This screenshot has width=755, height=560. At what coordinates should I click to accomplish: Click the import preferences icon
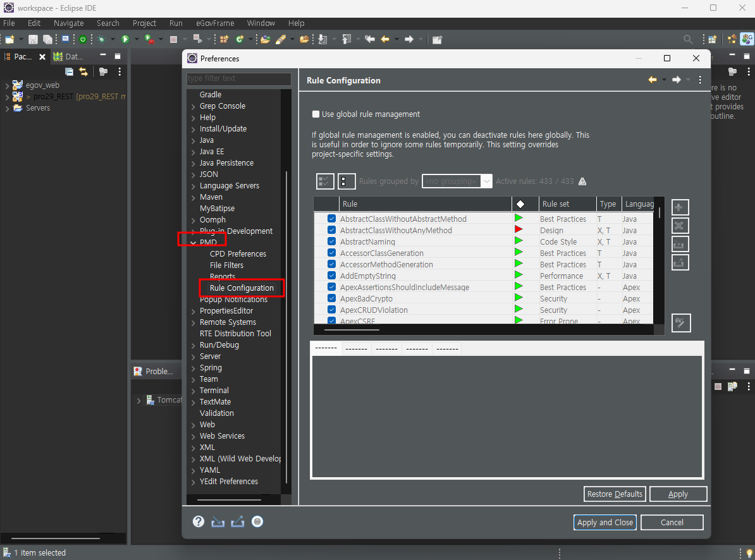218,521
